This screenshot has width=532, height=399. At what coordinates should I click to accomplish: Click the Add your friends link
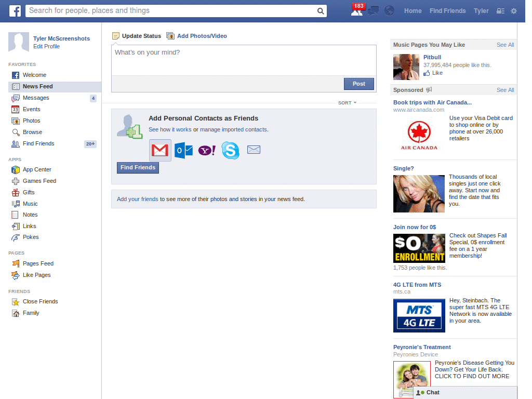pyautogui.click(x=137, y=199)
